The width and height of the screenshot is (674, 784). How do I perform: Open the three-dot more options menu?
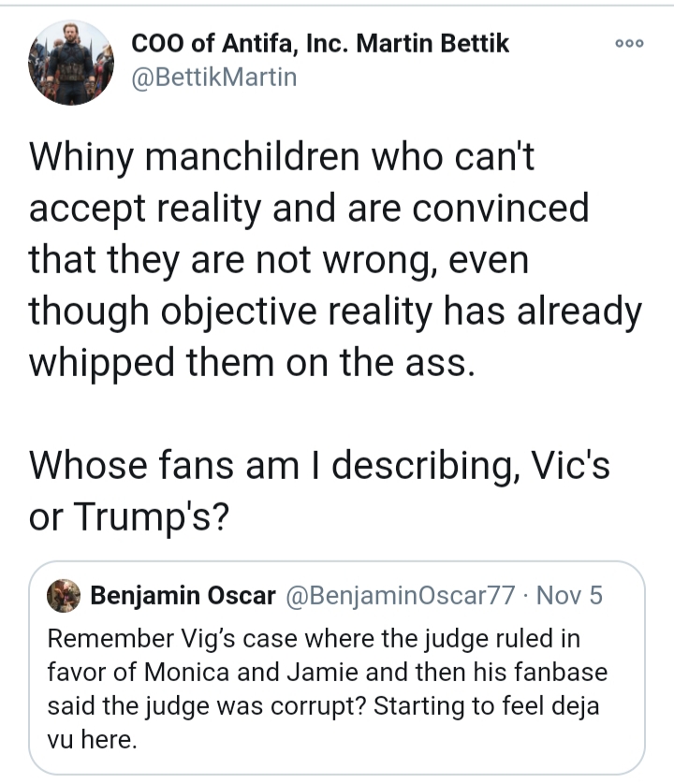(x=629, y=43)
